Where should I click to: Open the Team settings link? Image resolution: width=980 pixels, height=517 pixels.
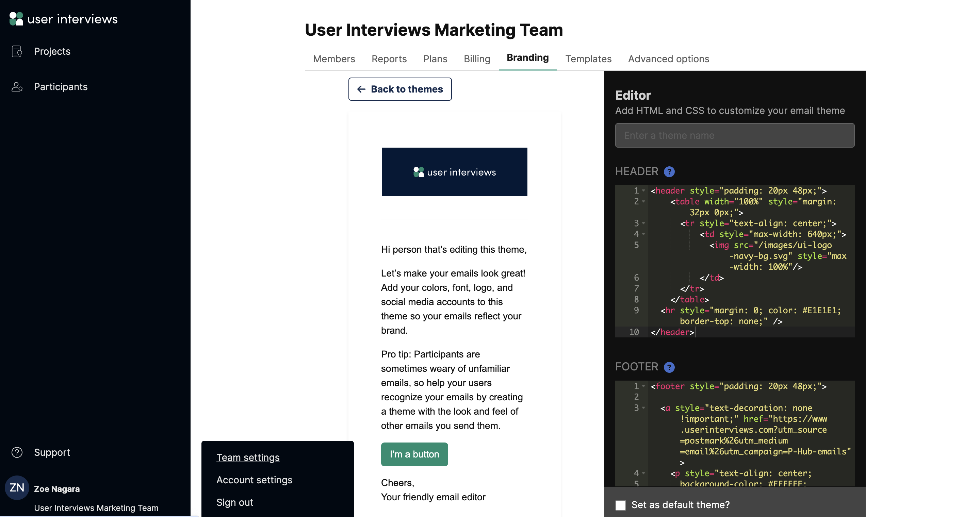pyautogui.click(x=248, y=457)
